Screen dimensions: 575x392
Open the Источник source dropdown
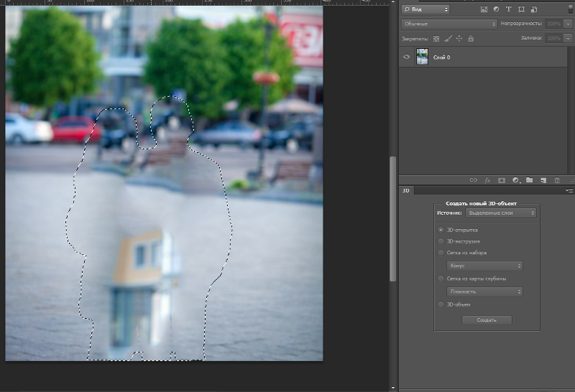click(x=501, y=213)
